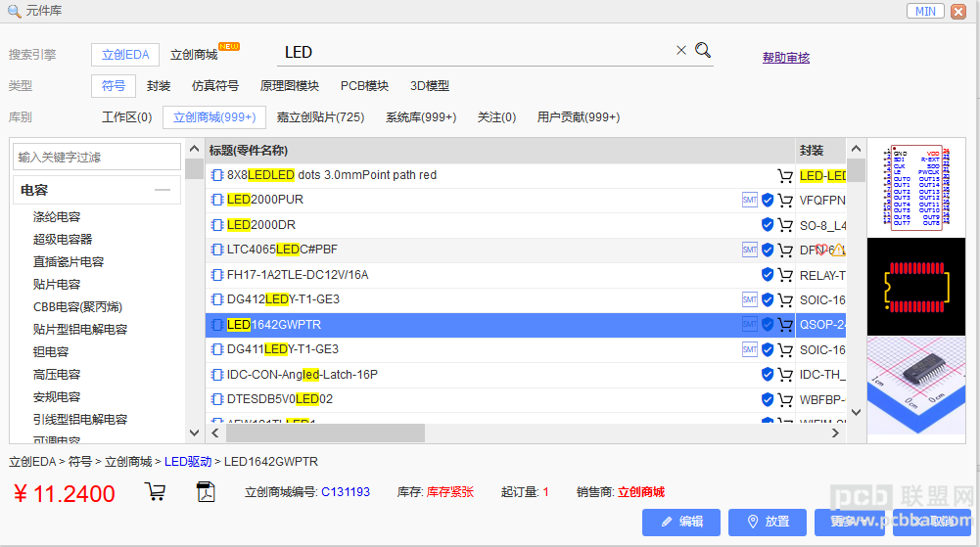Image resolution: width=980 pixels, height=547 pixels.
Task: Click symbol icon of 8X8LEDLED row
Action: click(217, 175)
